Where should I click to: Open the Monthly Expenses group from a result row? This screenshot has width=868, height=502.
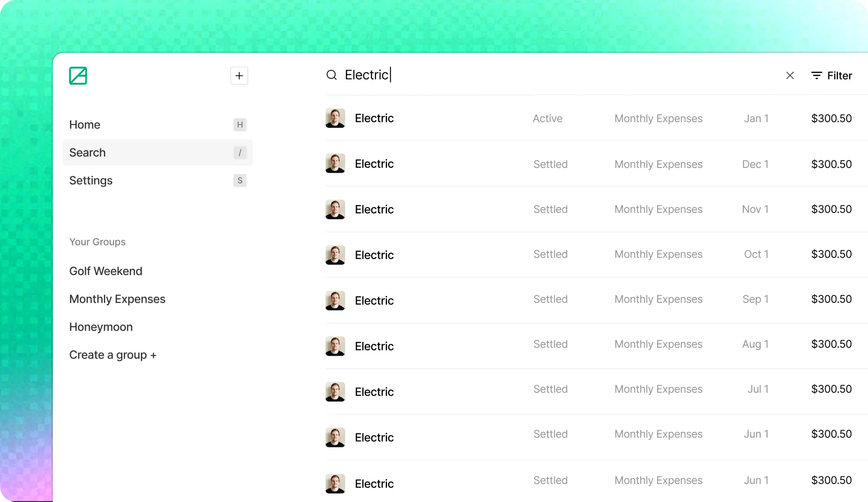658,118
